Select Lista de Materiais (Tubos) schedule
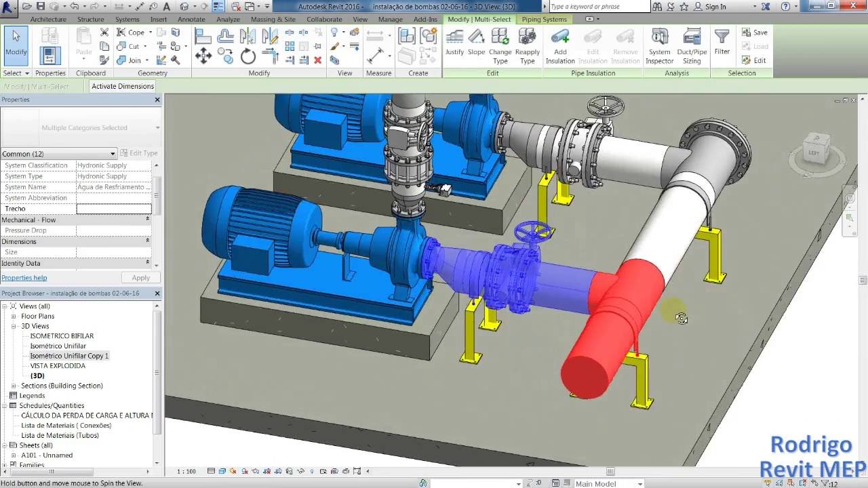This screenshot has width=868, height=488. tap(60, 435)
